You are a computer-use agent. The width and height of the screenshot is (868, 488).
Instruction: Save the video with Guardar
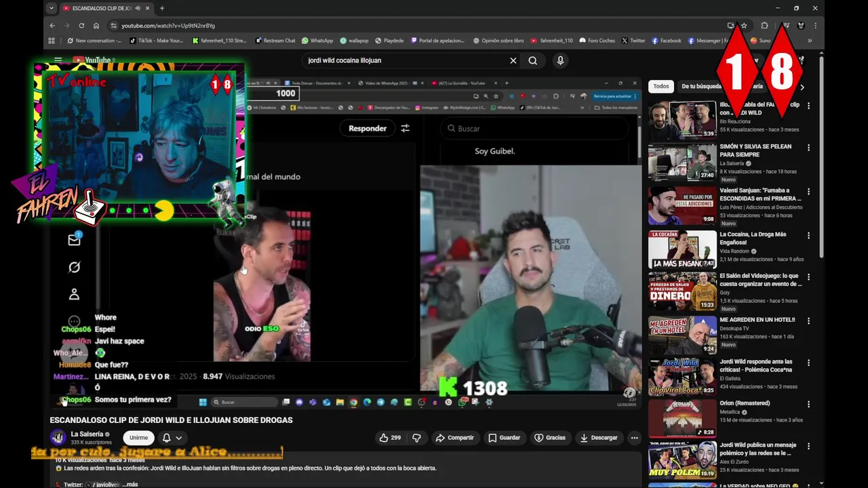[x=505, y=438]
